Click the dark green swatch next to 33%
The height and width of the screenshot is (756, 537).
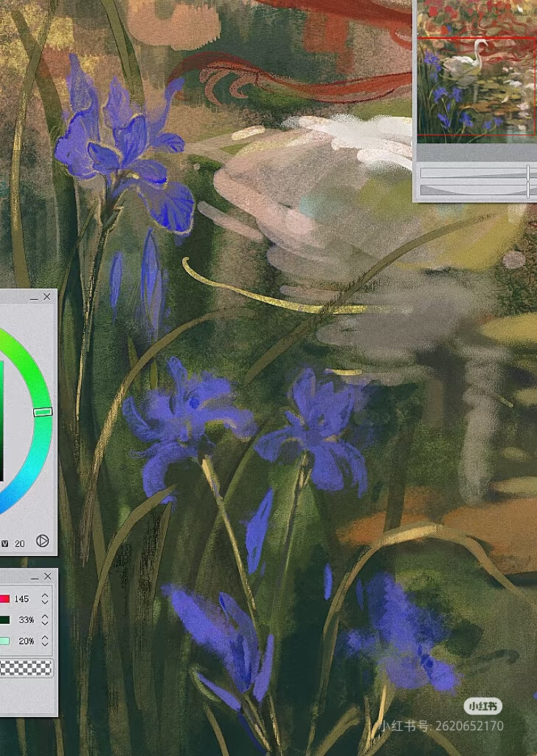[x=4, y=619]
